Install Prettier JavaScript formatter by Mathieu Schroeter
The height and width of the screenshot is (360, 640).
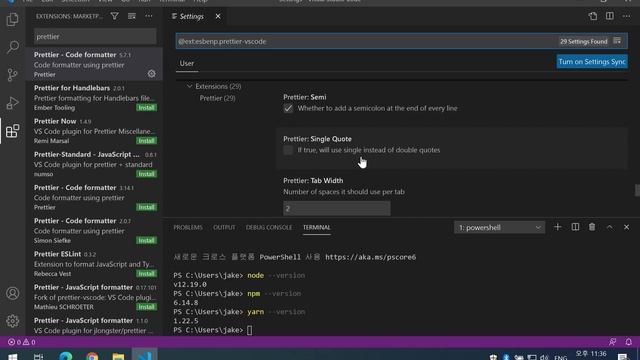146,307
